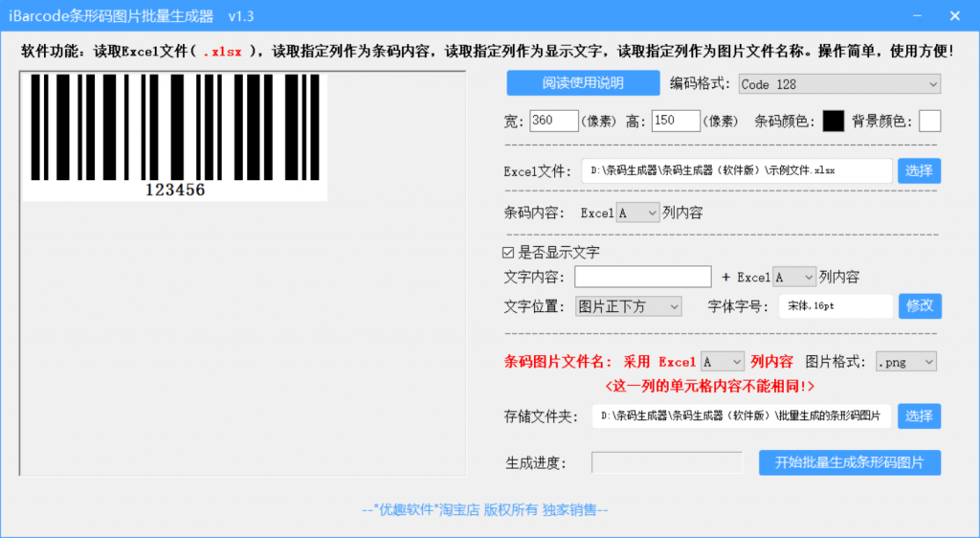Open the 图片格式 .png dropdown
The image size is (980, 538).
905,362
